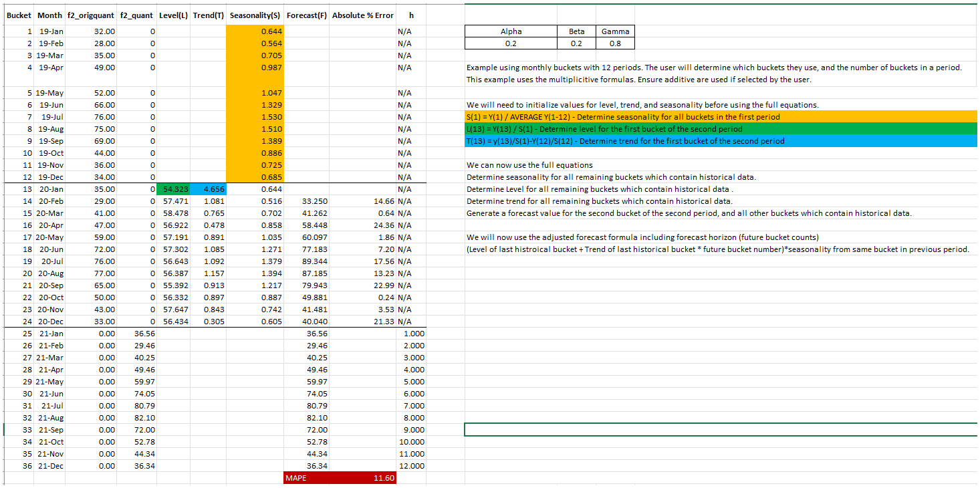Select f2_quant value 36.56 for 21-Jan
980x488 pixels.
pyautogui.click(x=137, y=334)
